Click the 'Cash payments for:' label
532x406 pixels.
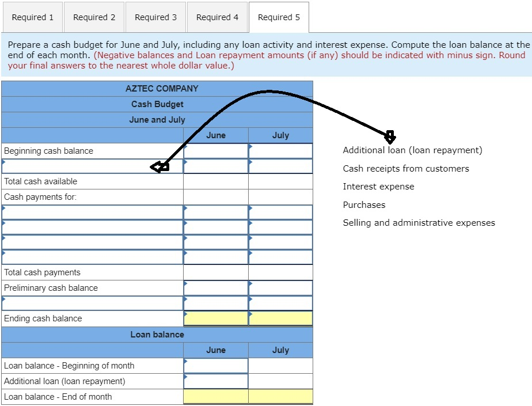[40, 197]
